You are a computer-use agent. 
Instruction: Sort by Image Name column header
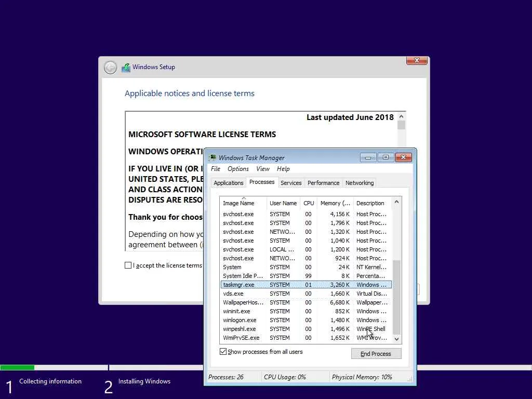[x=243, y=203]
